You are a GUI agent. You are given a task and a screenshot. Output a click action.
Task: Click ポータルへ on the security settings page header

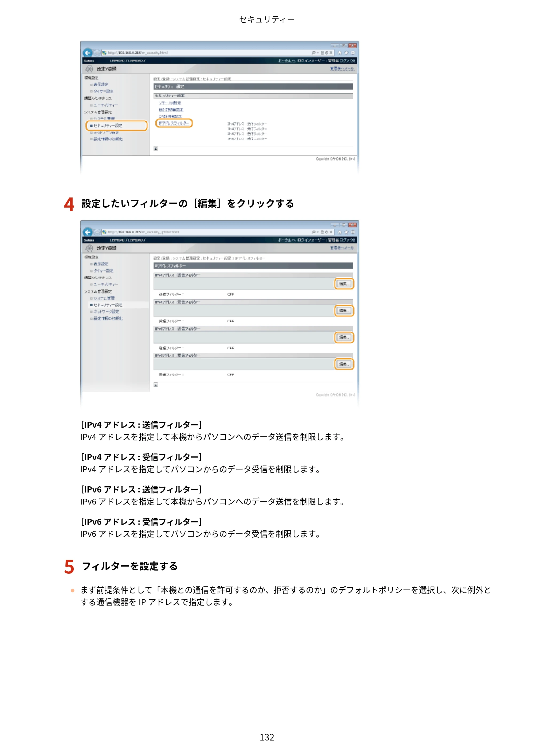tap(286, 61)
